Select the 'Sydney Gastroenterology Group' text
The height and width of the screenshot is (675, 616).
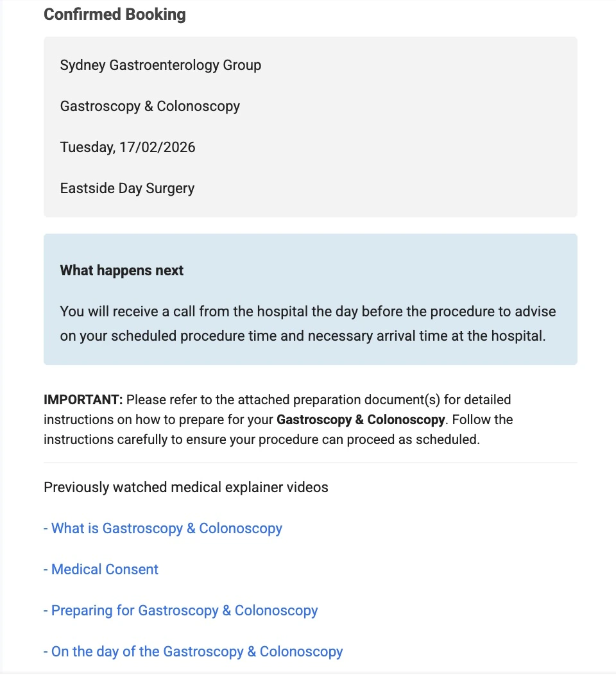click(x=160, y=65)
